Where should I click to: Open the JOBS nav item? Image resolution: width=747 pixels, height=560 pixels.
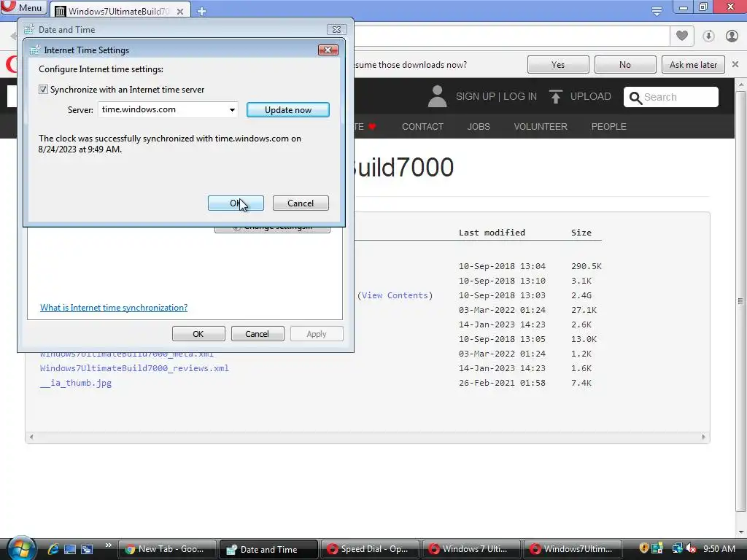tap(479, 127)
